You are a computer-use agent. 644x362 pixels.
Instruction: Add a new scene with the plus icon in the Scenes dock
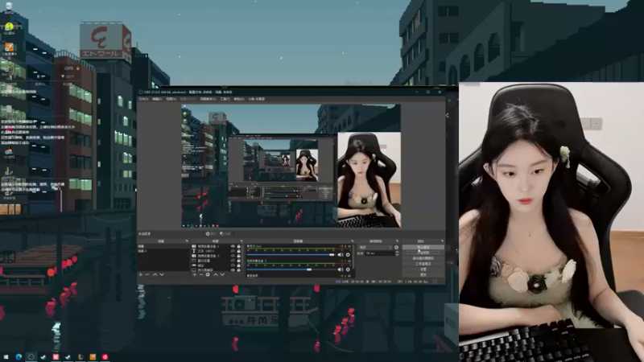141,274
